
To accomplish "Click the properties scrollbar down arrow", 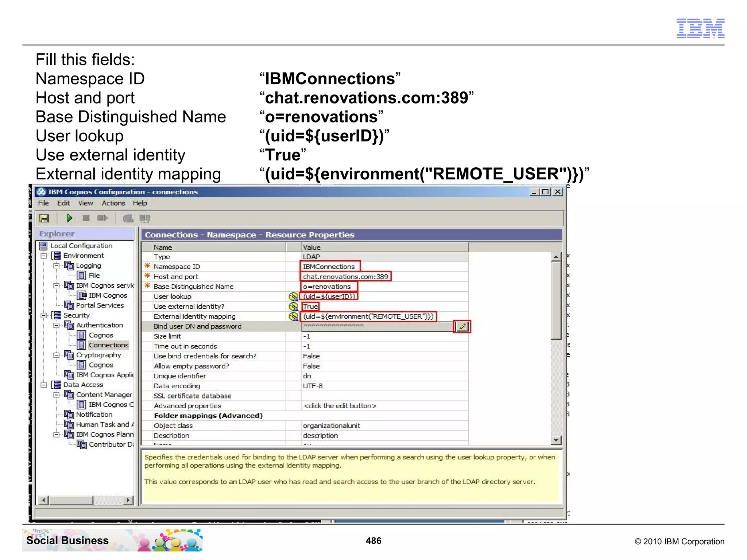I will [556, 440].
